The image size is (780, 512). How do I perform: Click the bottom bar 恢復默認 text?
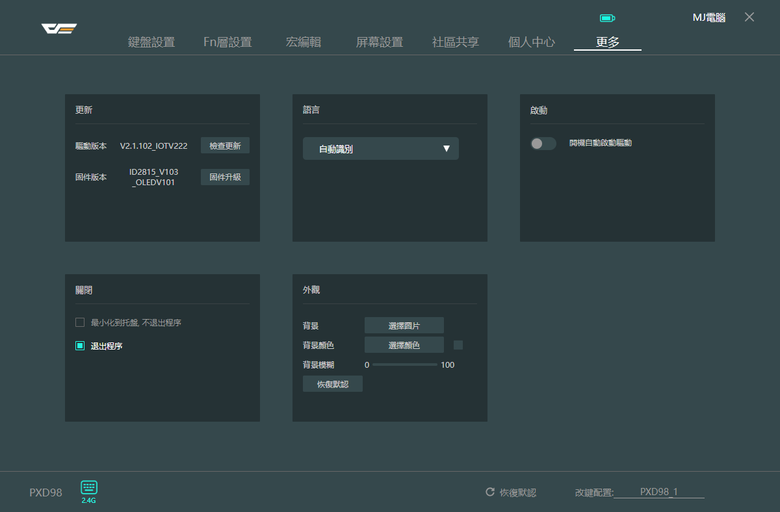(518, 492)
